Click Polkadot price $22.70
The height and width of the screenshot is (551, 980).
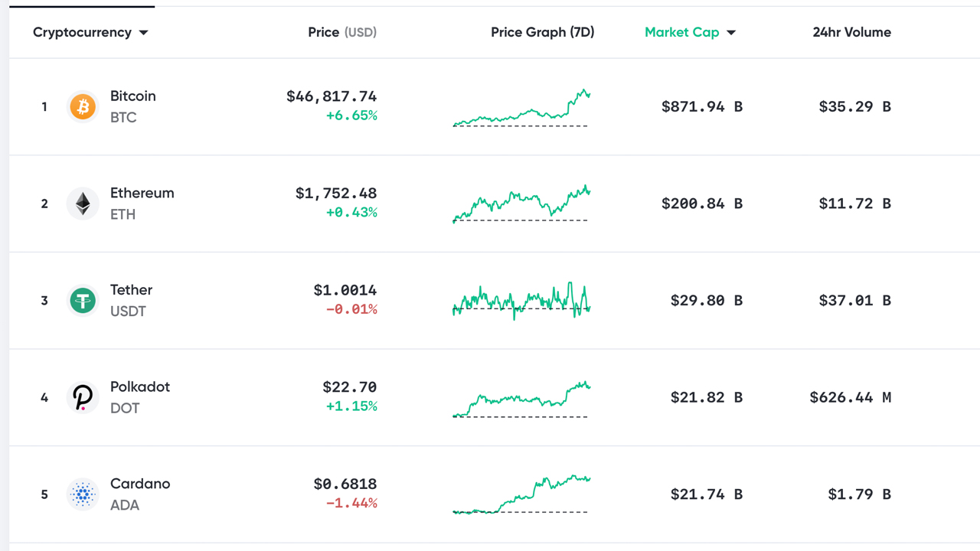[x=350, y=387]
